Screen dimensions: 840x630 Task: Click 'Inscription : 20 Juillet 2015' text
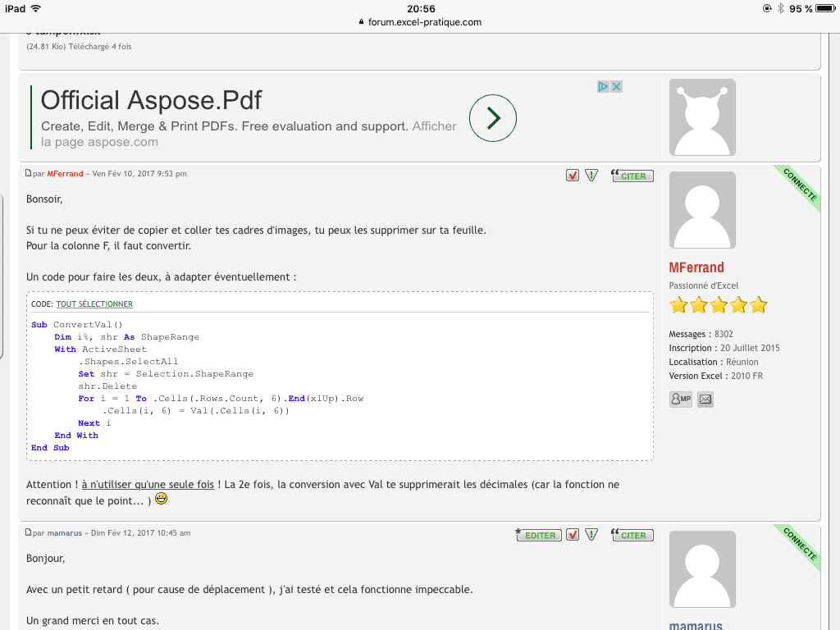(x=724, y=348)
